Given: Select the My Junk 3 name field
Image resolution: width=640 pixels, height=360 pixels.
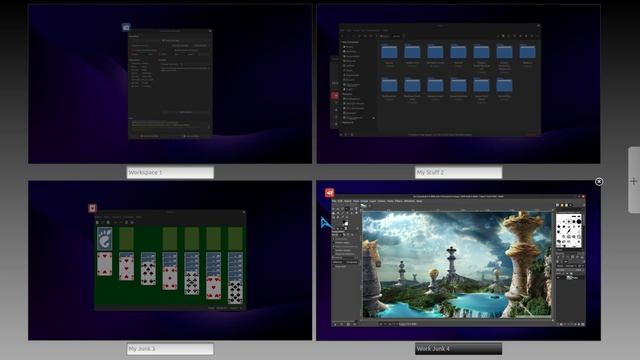Looking at the screenshot, I should coord(170,349).
